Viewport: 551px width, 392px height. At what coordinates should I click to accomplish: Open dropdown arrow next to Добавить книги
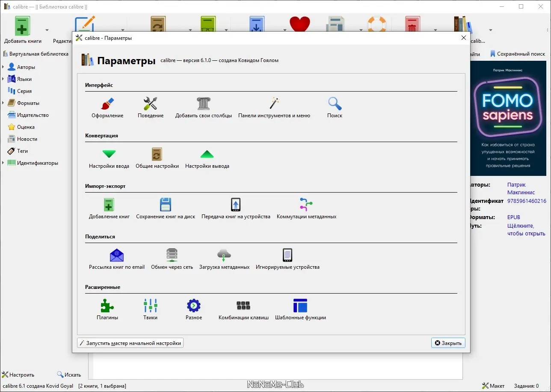(47, 30)
